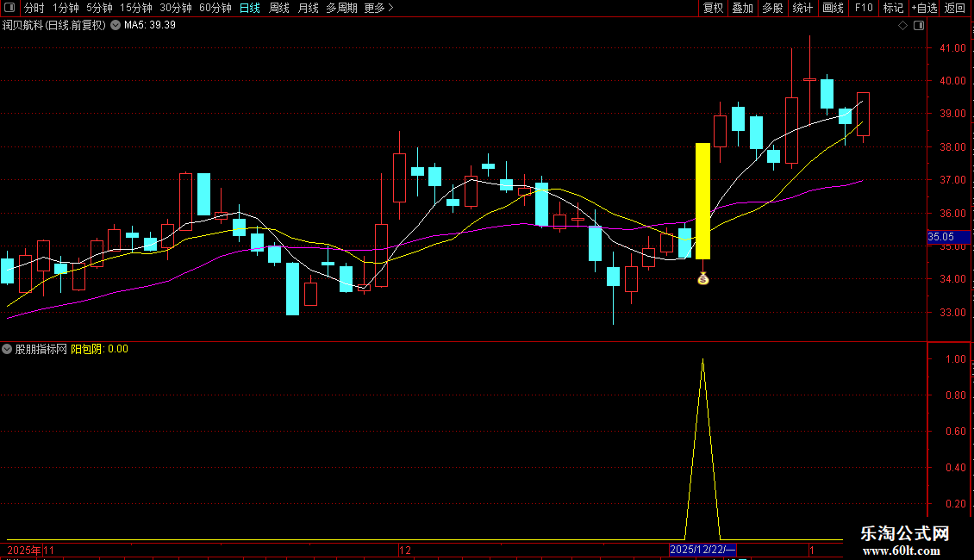Switch to 15分钟 period
This screenshot has width=974, height=560.
coord(136,8)
